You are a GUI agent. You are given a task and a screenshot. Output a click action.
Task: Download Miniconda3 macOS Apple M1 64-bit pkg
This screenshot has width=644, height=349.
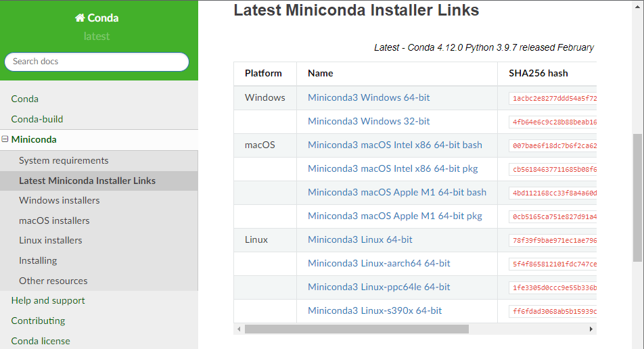(x=395, y=216)
